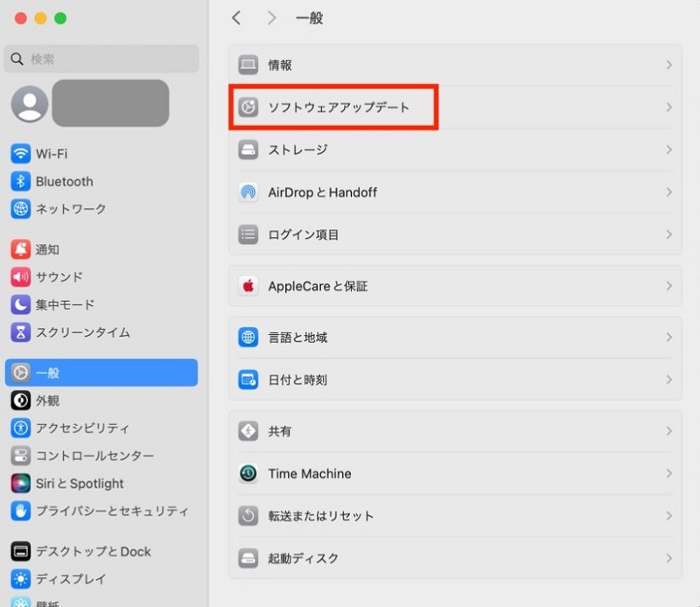
Task: Select the Time Machine clock icon
Action: pos(247,473)
